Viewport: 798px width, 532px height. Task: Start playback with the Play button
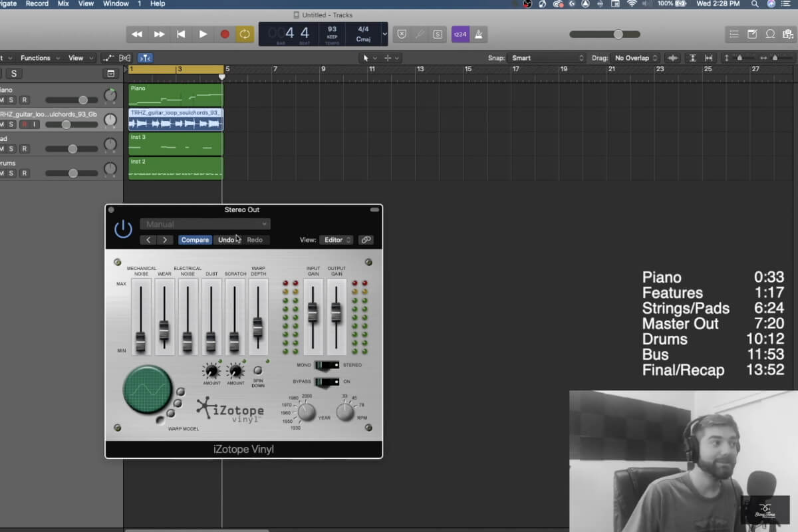(x=203, y=34)
